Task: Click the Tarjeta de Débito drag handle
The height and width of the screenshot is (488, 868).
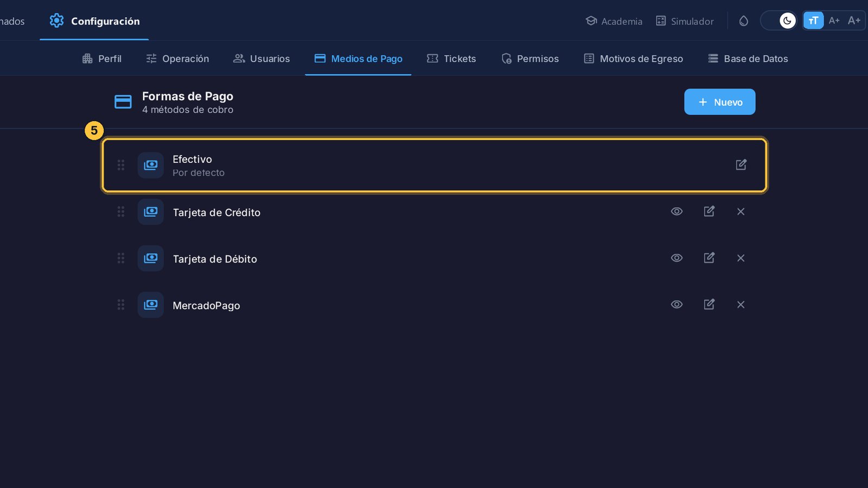Action: (121, 258)
